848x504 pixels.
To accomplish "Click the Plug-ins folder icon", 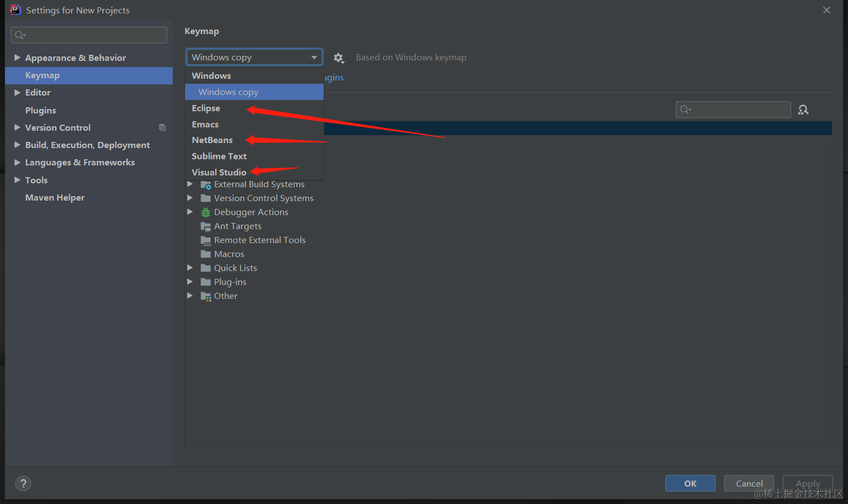I will pos(206,282).
